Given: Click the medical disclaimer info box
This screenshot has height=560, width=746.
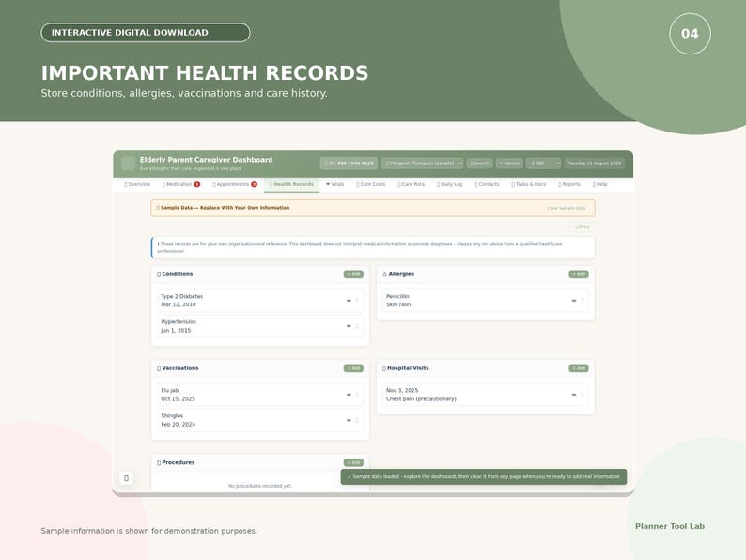Looking at the screenshot, I should click(373, 247).
